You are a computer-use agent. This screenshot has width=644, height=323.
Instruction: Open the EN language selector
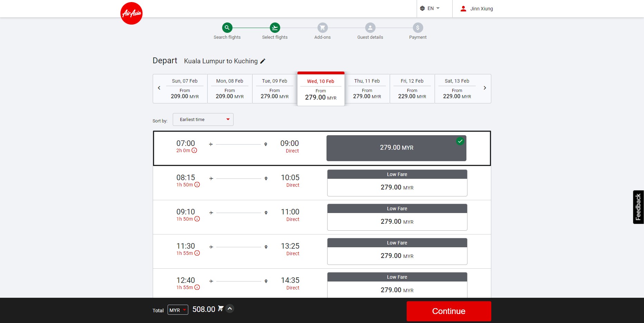click(430, 8)
